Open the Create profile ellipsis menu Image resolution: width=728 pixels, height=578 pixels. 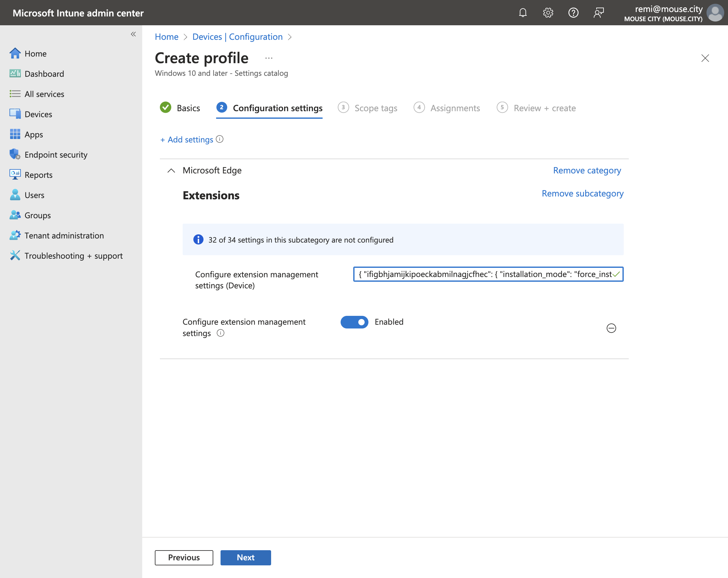pyautogui.click(x=269, y=58)
